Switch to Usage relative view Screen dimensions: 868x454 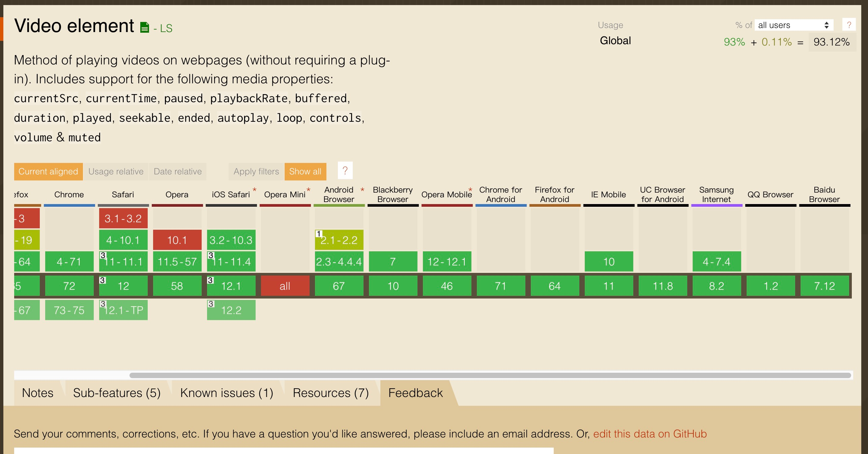pyautogui.click(x=116, y=171)
